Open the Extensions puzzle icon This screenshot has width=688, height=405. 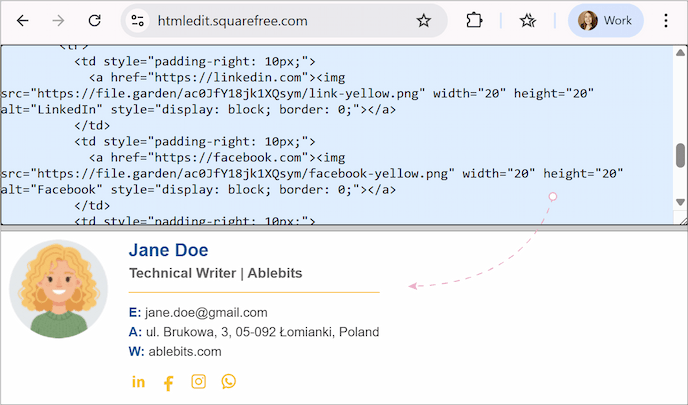[474, 21]
